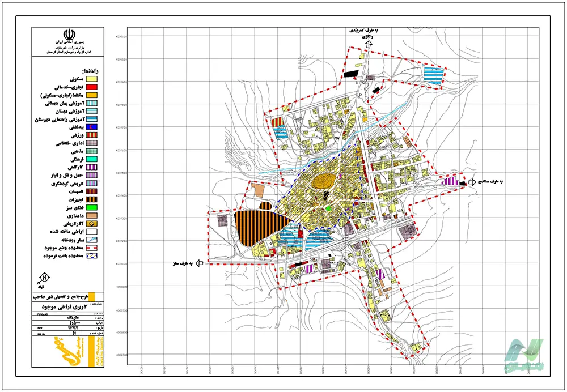Click the blue dashed boundary legend symbol

[x=92, y=256]
